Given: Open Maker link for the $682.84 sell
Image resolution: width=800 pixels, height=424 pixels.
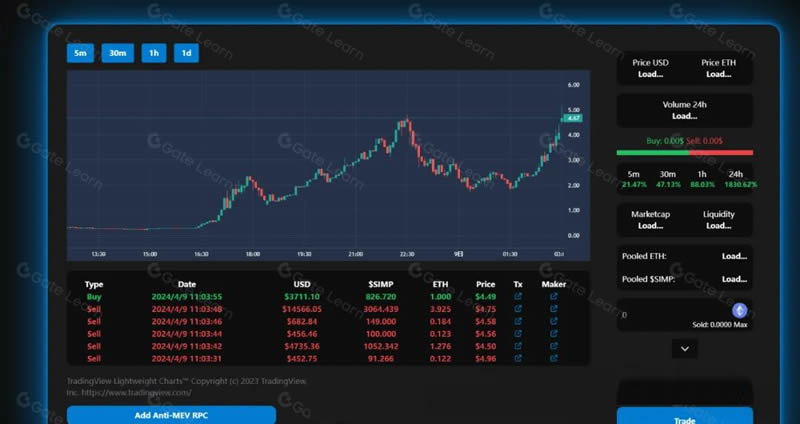Looking at the screenshot, I should click(x=554, y=321).
